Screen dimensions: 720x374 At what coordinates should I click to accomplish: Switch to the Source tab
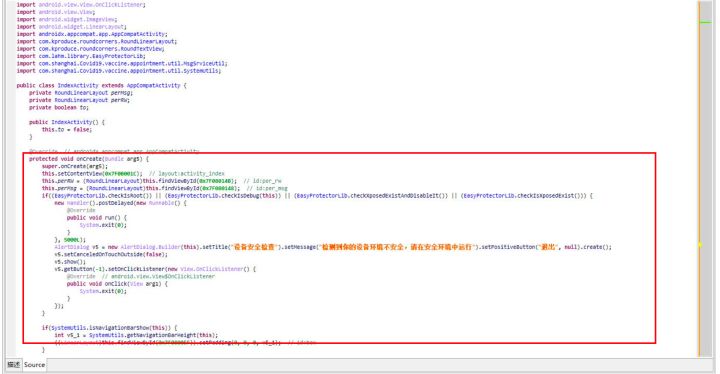coord(34,365)
